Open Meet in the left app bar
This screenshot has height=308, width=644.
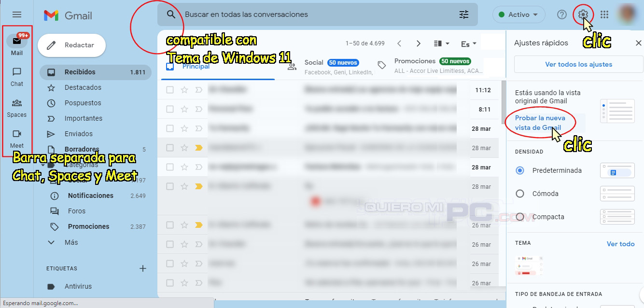click(17, 139)
